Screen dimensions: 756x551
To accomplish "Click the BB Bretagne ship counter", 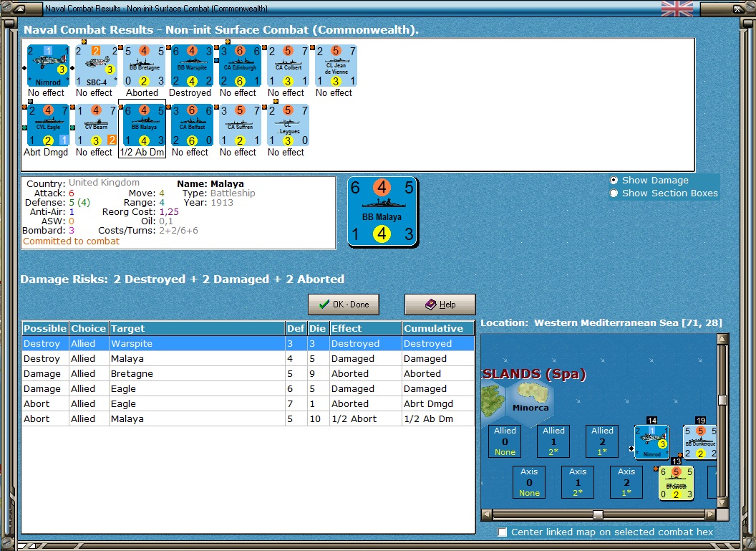I will [x=144, y=66].
